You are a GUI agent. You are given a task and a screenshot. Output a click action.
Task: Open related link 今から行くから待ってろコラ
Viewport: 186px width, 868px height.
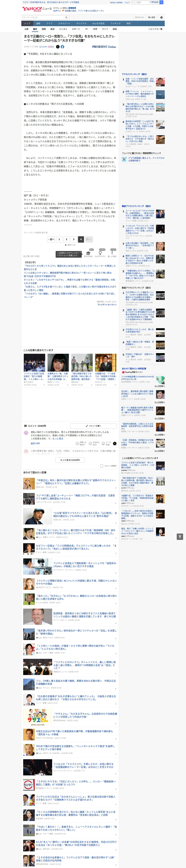70,267
